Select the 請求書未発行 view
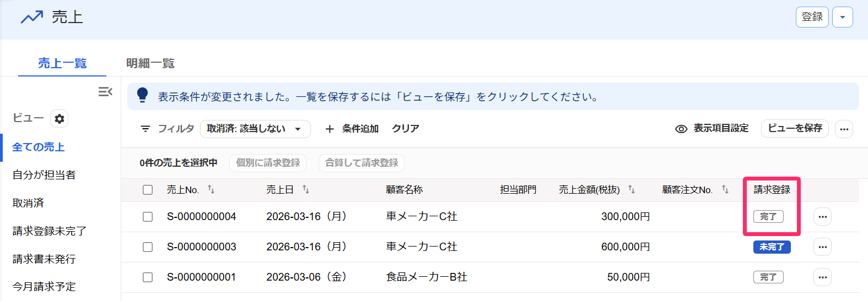This screenshot has height=301, width=868. tap(44, 259)
